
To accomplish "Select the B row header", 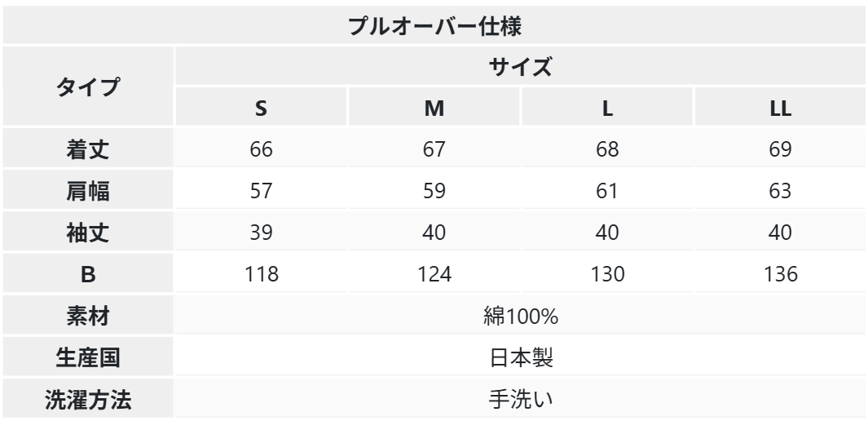I will 88,275.
